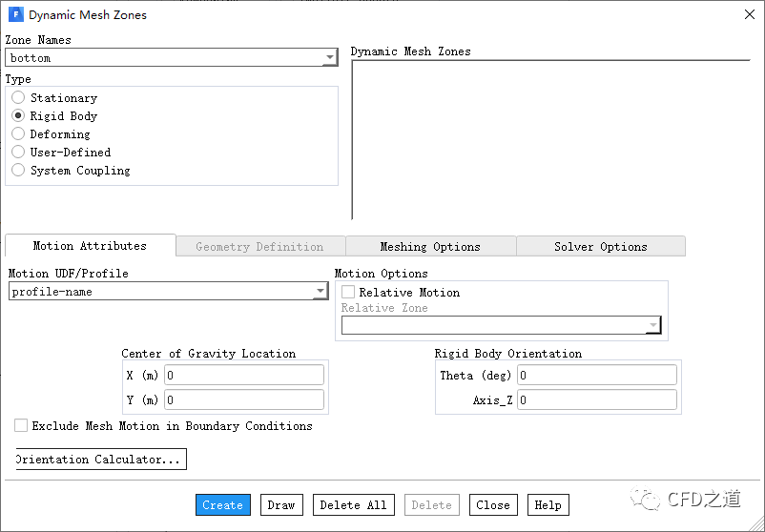The width and height of the screenshot is (765, 532).
Task: Open the Orientation Calculator
Action: tap(100, 460)
